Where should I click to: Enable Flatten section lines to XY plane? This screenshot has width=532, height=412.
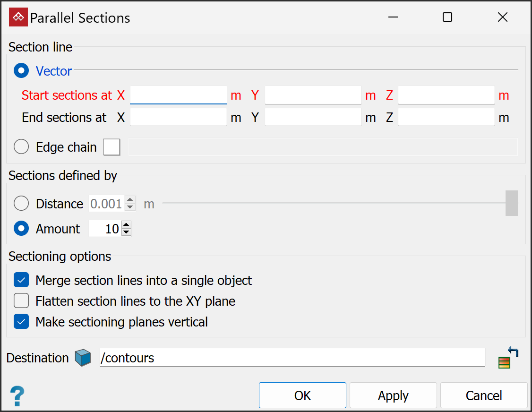coord(21,301)
